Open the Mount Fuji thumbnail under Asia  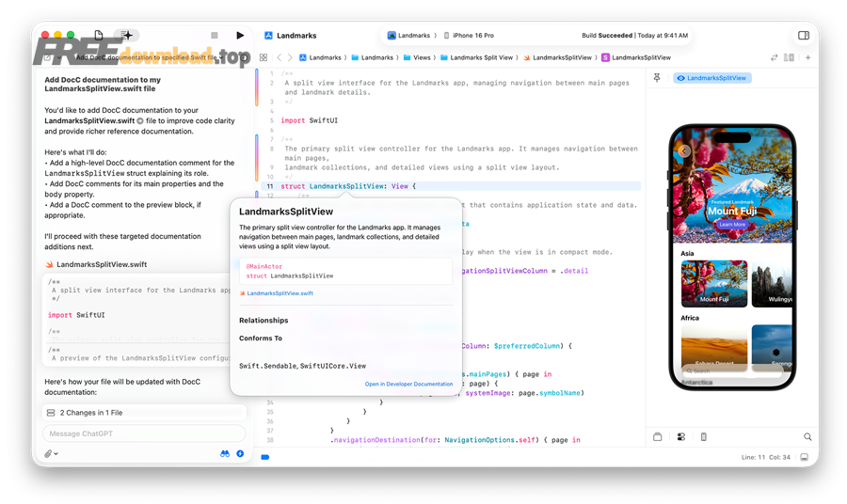tap(714, 284)
